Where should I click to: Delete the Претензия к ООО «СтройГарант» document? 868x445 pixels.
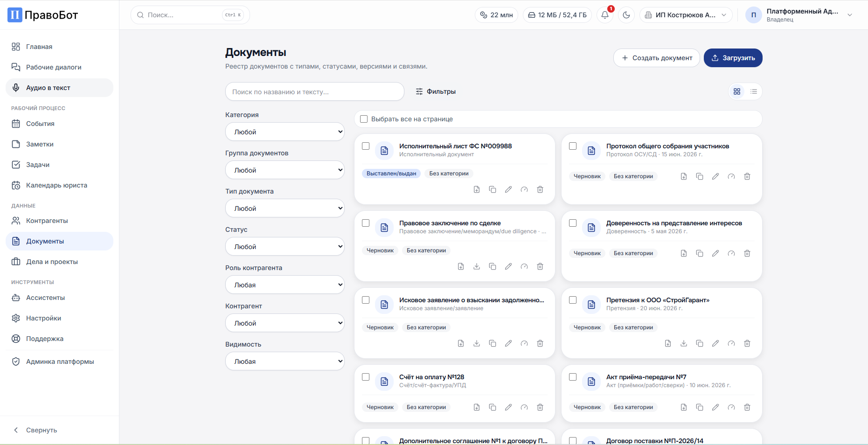(x=747, y=343)
